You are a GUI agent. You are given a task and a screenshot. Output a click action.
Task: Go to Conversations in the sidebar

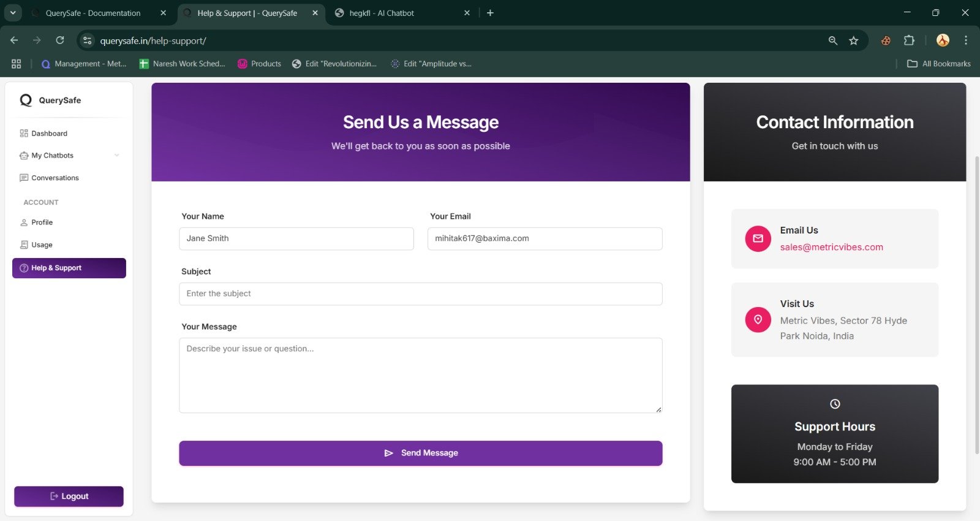(55, 178)
